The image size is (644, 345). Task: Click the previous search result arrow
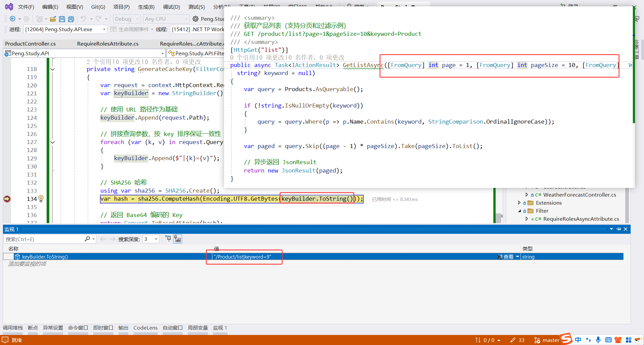click(x=103, y=239)
